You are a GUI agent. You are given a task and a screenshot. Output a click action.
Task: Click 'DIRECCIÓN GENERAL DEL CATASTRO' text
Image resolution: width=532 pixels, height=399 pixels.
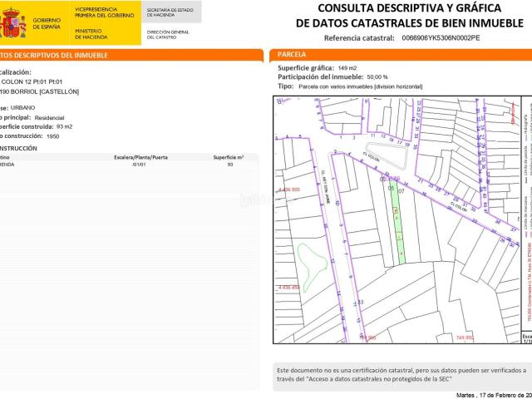point(168,35)
